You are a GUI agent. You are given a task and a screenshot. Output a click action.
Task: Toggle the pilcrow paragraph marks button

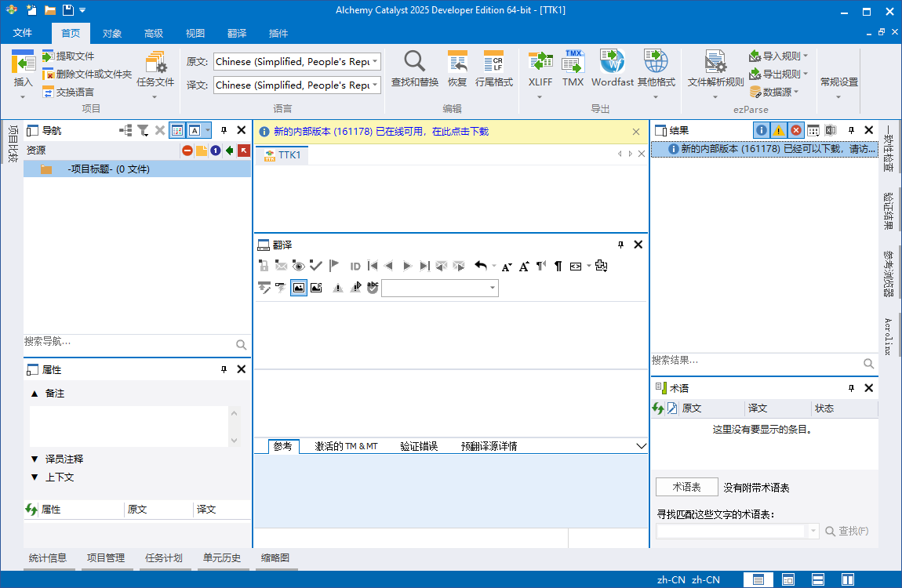coord(558,266)
